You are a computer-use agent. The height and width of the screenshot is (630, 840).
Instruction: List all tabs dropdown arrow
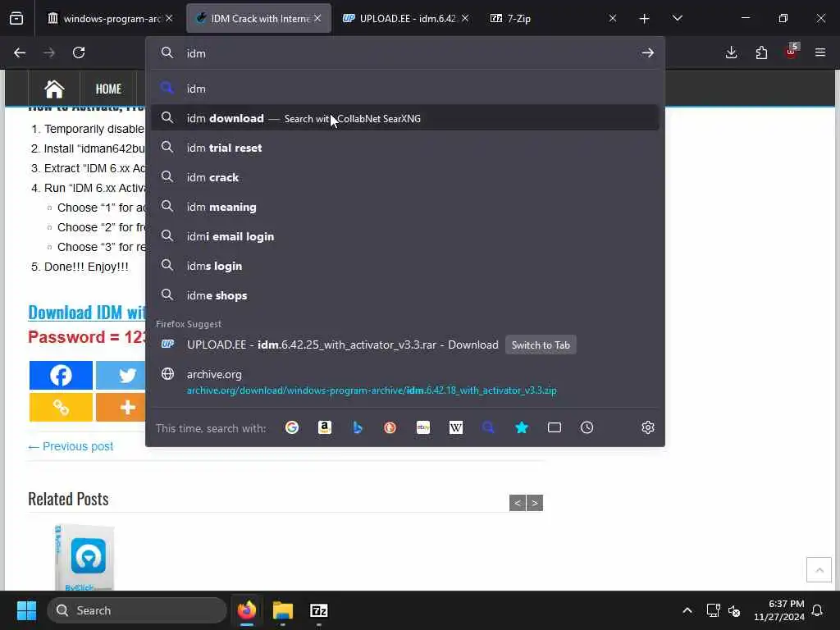(x=677, y=18)
